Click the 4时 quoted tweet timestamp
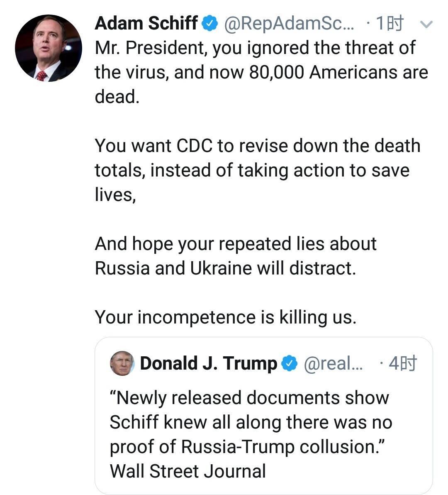Screen dimensions: 448x495 tap(402, 364)
